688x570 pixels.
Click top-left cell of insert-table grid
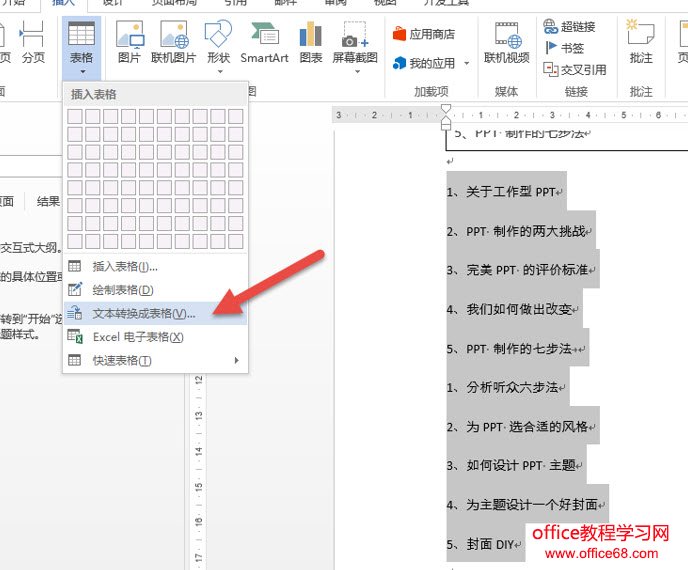(x=75, y=116)
